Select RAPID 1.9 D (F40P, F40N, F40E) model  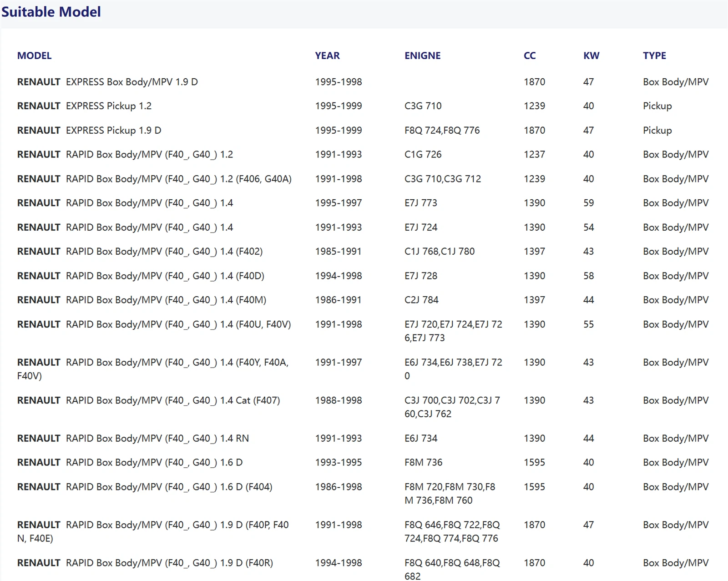pos(153,531)
